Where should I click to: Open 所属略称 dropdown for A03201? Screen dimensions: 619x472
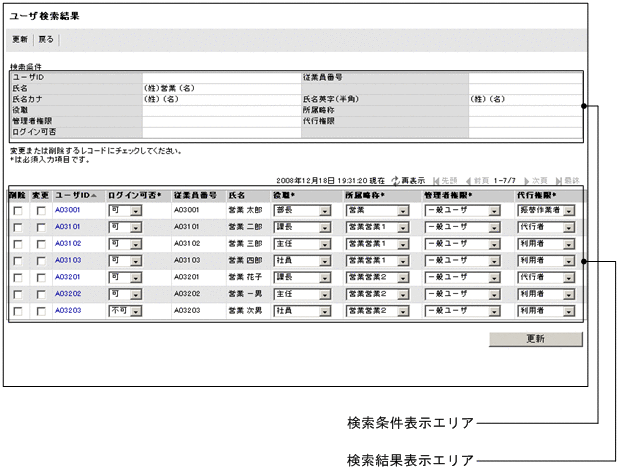point(401,278)
